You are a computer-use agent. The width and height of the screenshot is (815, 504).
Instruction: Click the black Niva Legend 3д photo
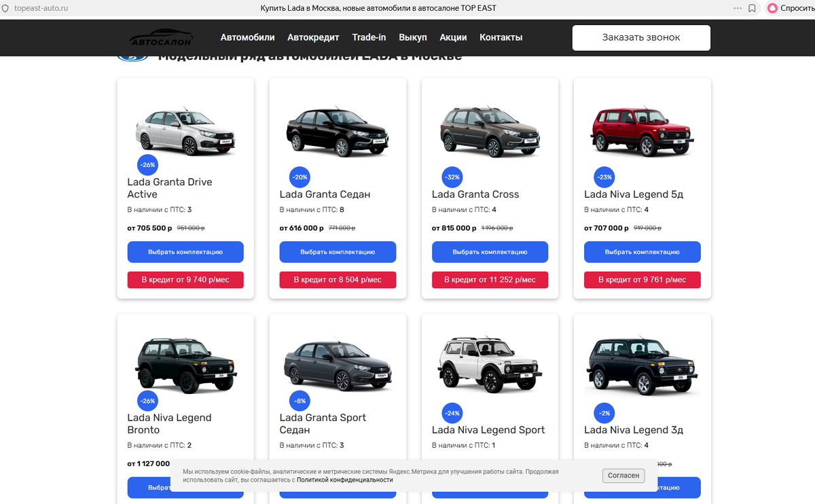pos(642,365)
